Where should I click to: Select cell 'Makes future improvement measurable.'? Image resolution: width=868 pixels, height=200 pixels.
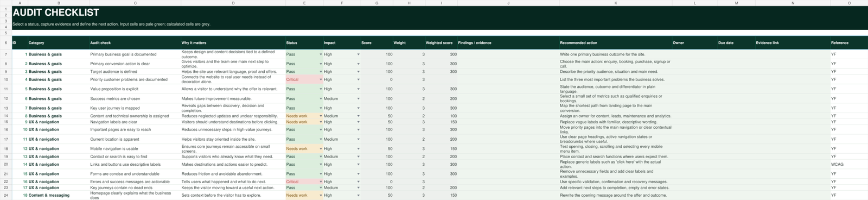[233, 99]
